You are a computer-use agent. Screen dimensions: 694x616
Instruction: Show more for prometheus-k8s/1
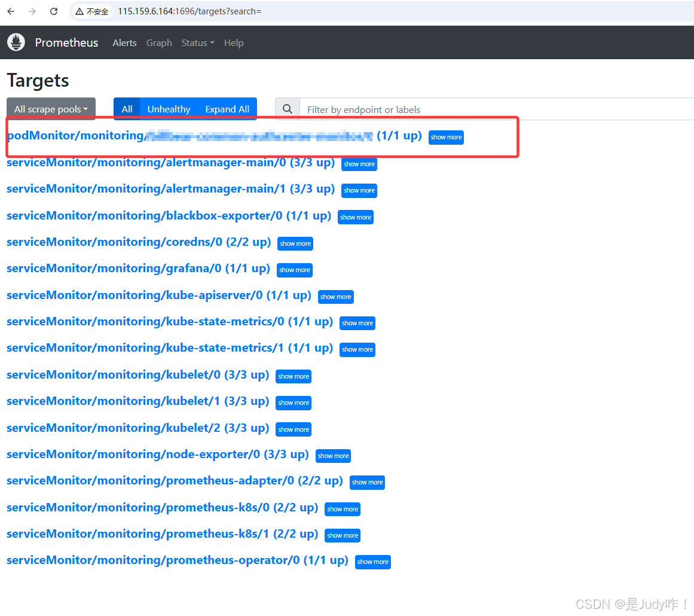click(343, 535)
